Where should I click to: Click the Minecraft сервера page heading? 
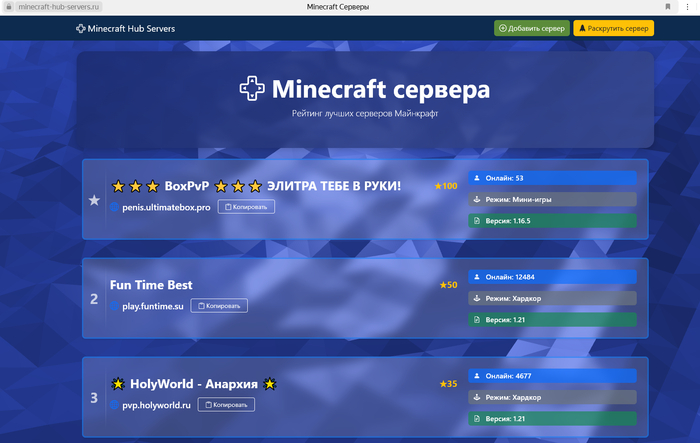(x=381, y=89)
